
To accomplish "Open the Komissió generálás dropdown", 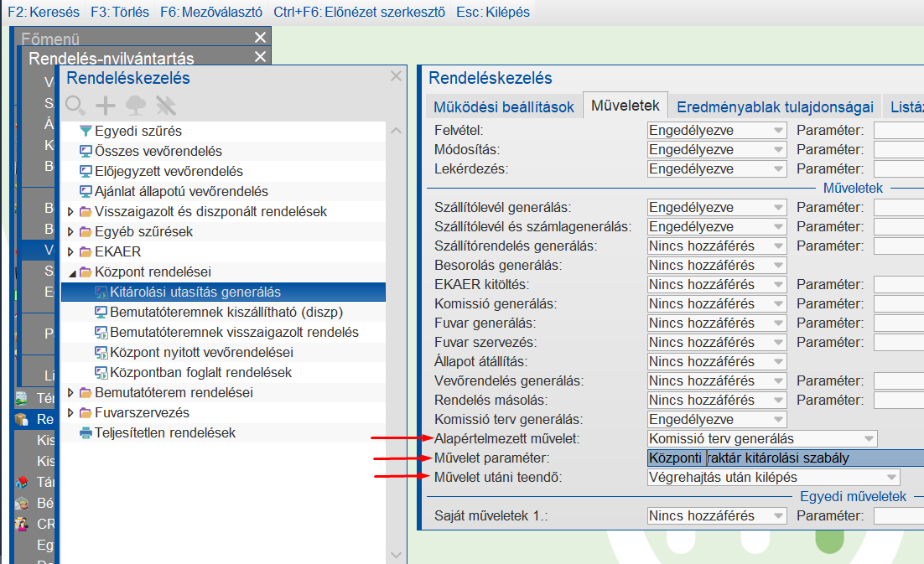I will pyautogui.click(x=717, y=303).
